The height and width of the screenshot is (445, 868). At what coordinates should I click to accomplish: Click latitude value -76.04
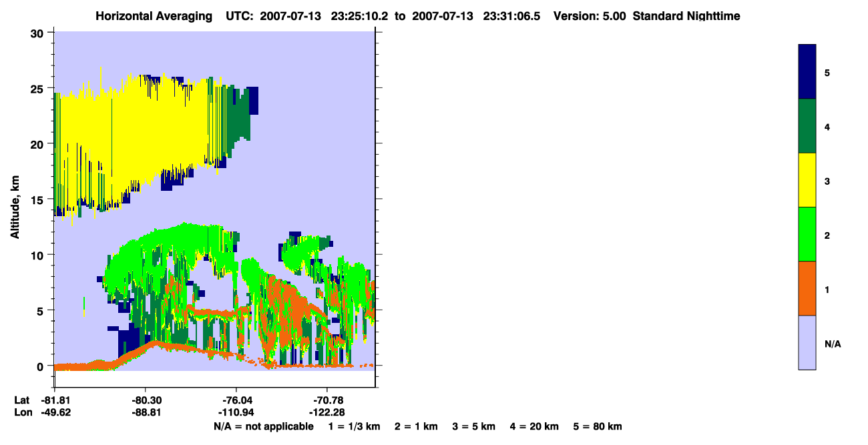tap(238, 400)
